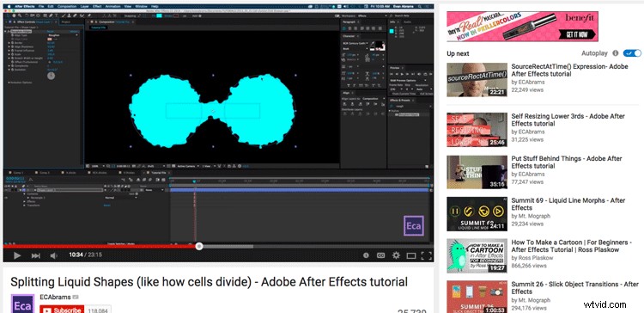Select the Rectangle shape tool

pyautogui.click(x=45, y=15)
